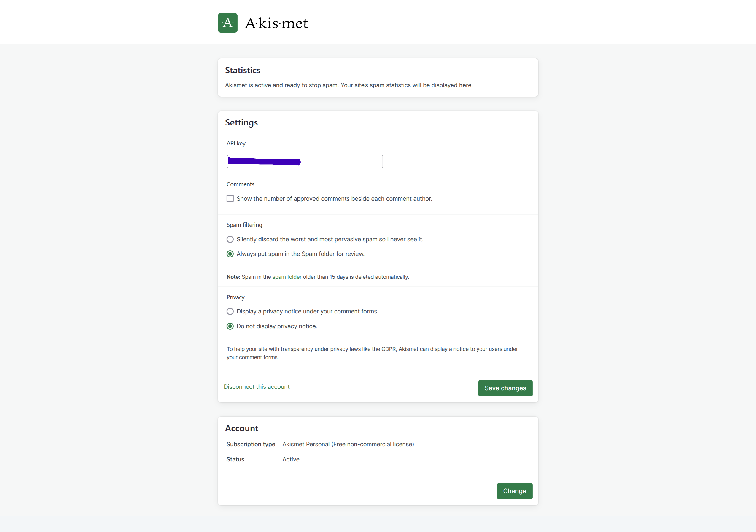Click the Statistics section heading
756x532 pixels.
(243, 70)
